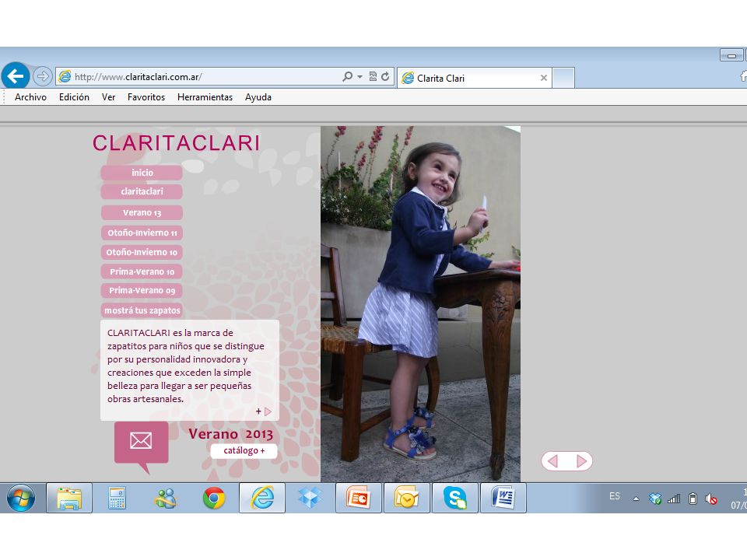Show next photo with right pink arrow
The width and height of the screenshot is (747, 560).
[x=581, y=461]
